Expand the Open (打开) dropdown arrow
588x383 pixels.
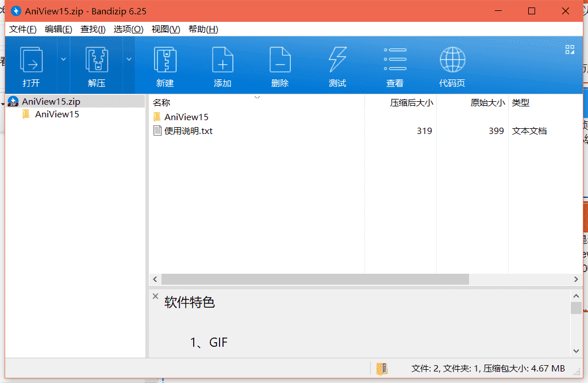63,59
